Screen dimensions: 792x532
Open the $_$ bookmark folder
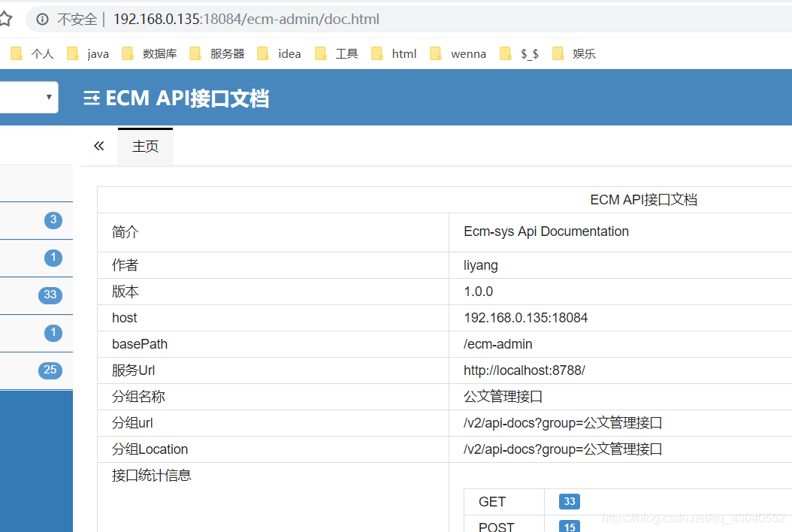519,53
